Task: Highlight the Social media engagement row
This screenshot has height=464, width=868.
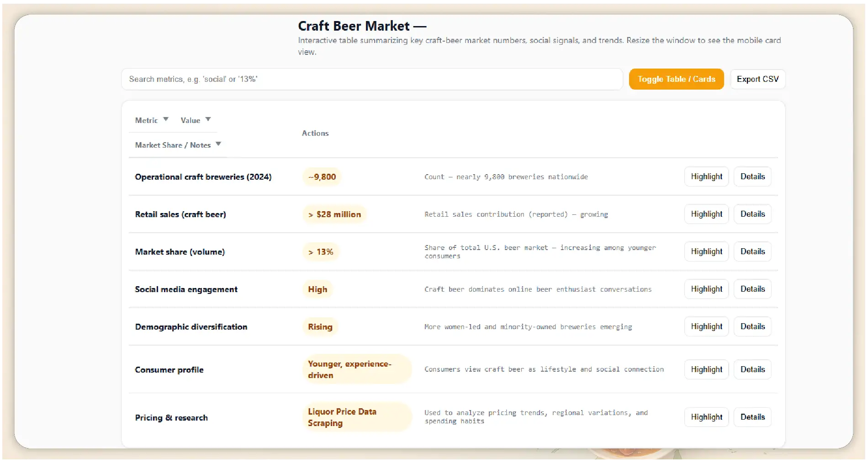Action: click(706, 289)
